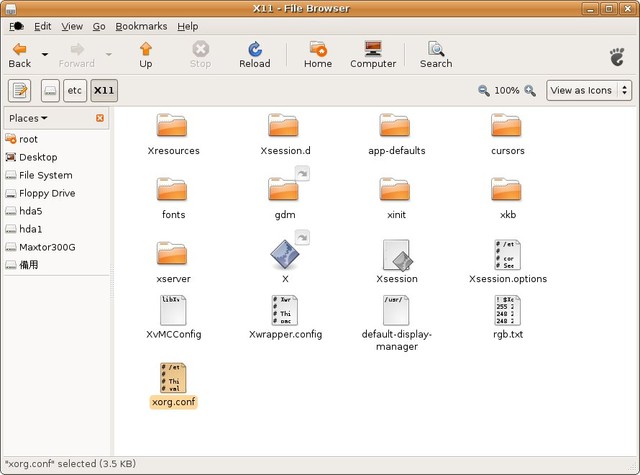This screenshot has height=475, width=640.
Task: Open the window menu icon in titlebar
Action: point(11,8)
